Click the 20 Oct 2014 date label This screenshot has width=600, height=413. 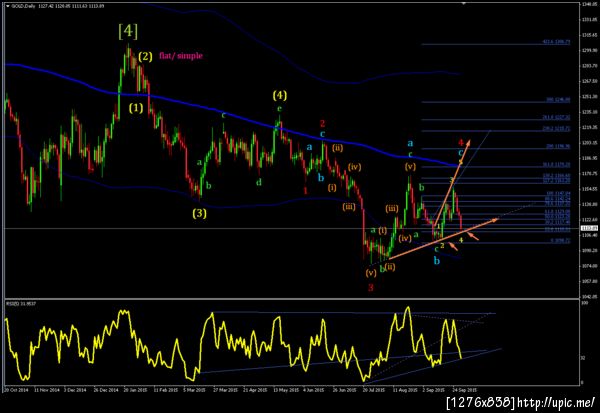click(16, 390)
